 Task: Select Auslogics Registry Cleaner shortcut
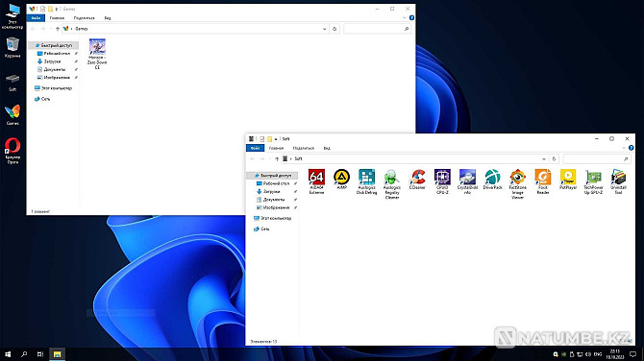392,184
